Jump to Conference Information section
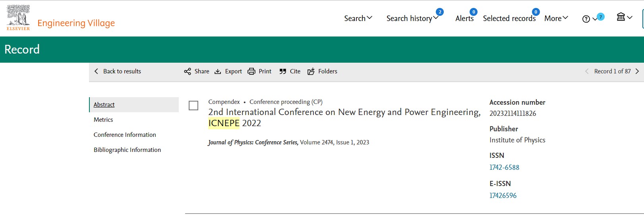Screen dimensions: 644x215 (x=125, y=135)
